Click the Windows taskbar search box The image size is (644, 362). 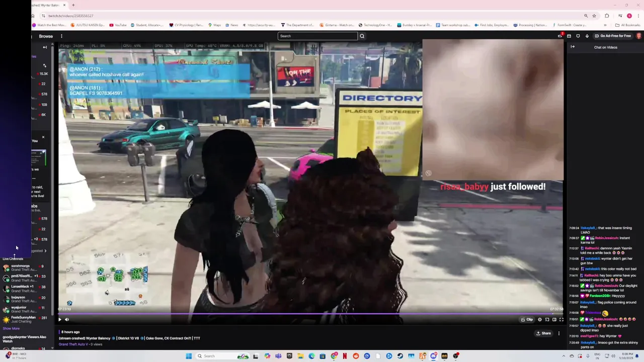(222, 356)
